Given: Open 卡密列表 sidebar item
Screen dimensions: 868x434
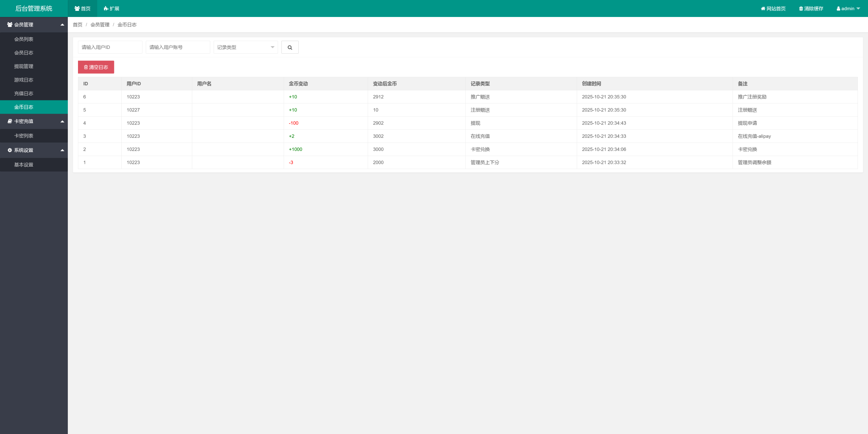Looking at the screenshot, I should (x=24, y=136).
